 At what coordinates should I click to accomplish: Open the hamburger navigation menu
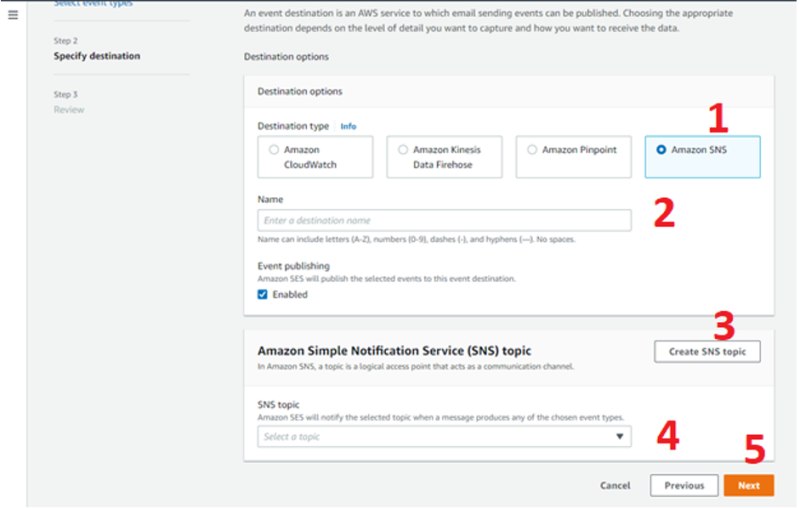tap(13, 15)
